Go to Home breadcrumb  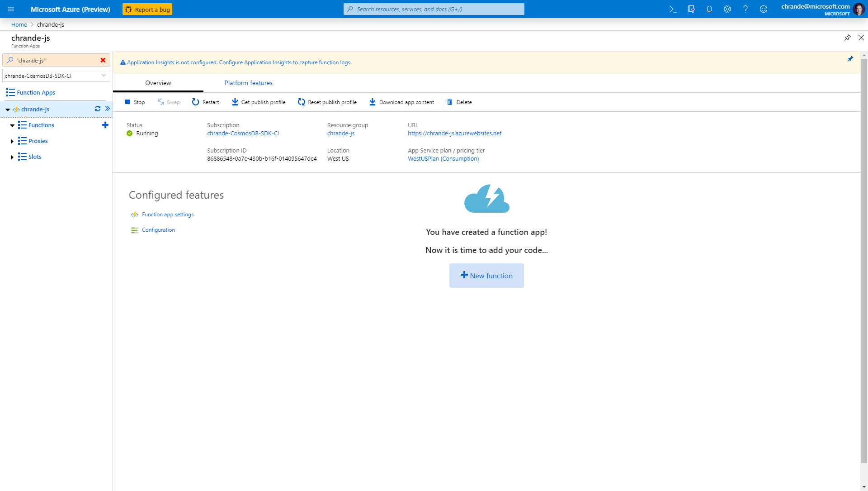tap(19, 25)
